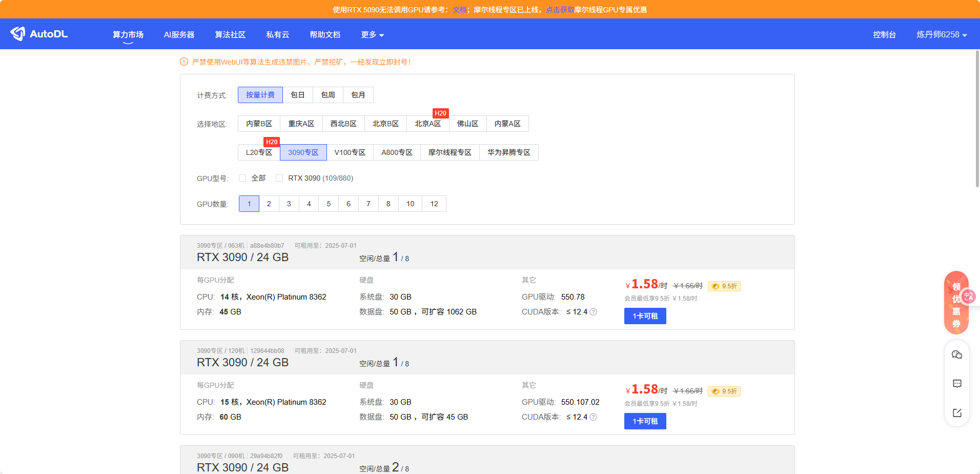
Task: Open the 炼丹师6258 user dropdown
Action: pyautogui.click(x=941, y=34)
